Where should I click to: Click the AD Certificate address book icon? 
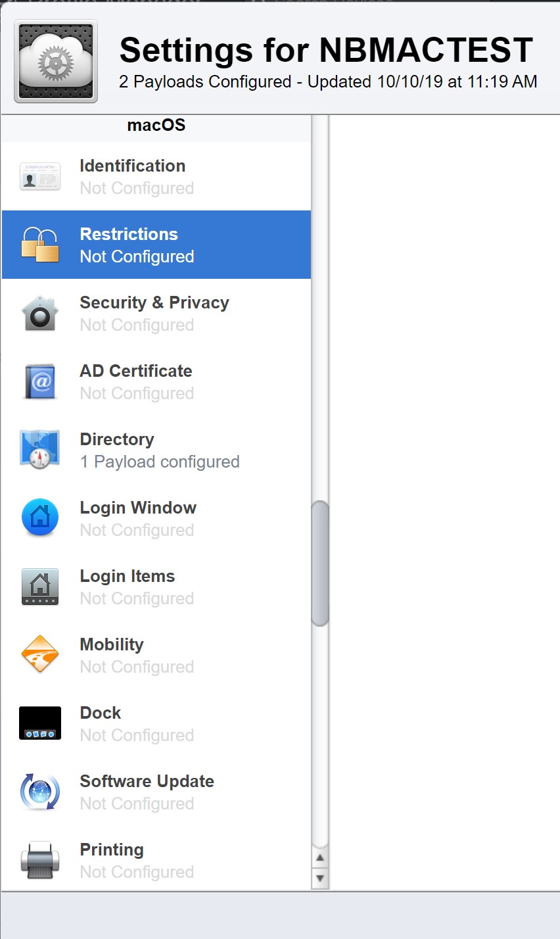pyautogui.click(x=40, y=381)
